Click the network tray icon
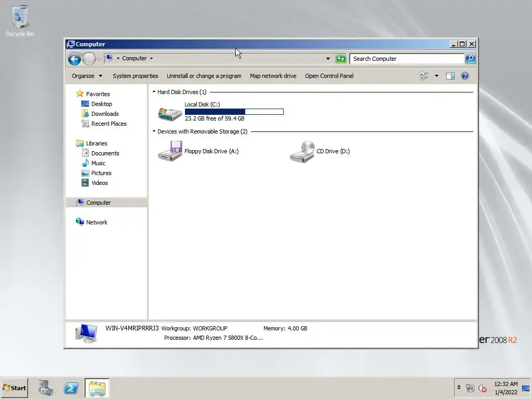532x399 pixels. (x=470, y=388)
